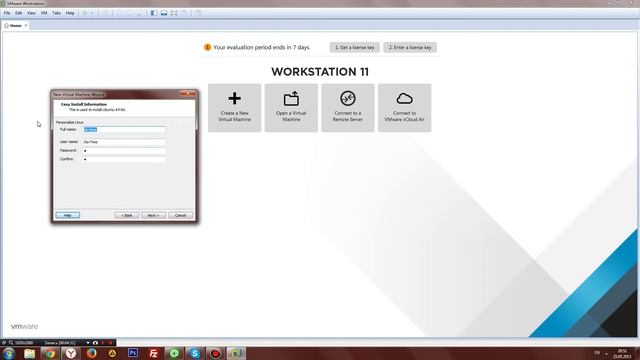Viewport: 640px width, 360px height.
Task: Click the User name input field
Action: [124, 142]
